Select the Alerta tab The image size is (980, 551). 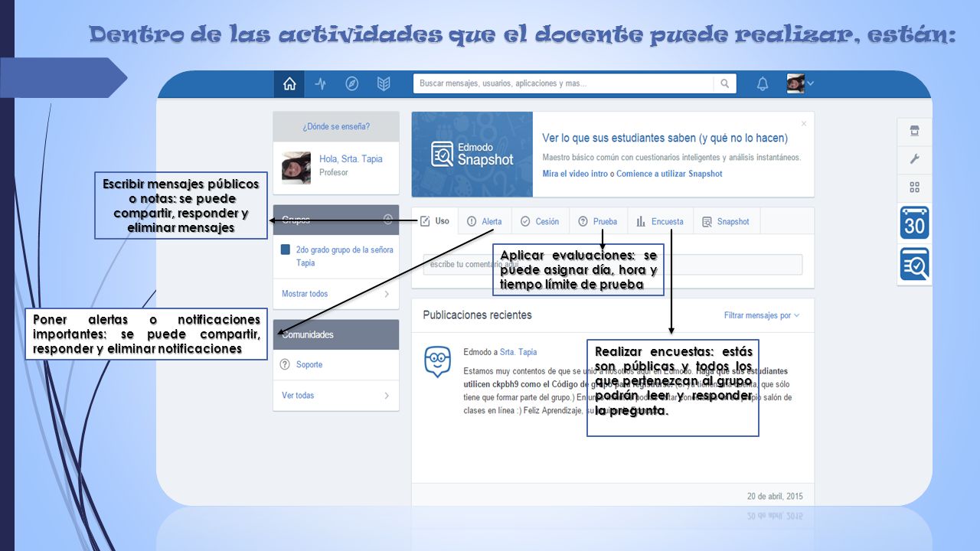tap(485, 221)
